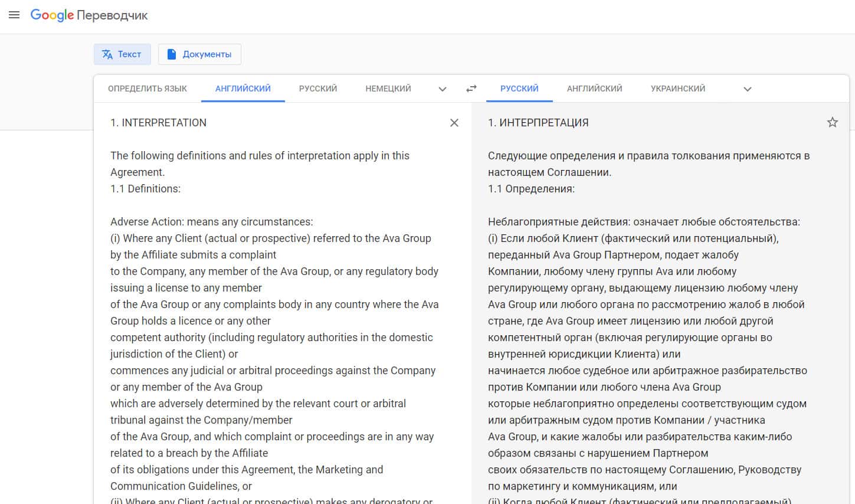The width and height of the screenshot is (855, 504).
Task: Open the hamburger main menu
Action: (14, 15)
